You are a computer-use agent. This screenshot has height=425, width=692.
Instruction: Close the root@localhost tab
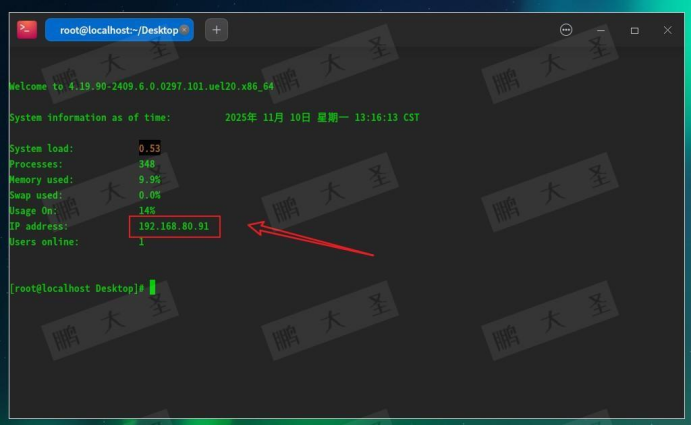(184, 30)
